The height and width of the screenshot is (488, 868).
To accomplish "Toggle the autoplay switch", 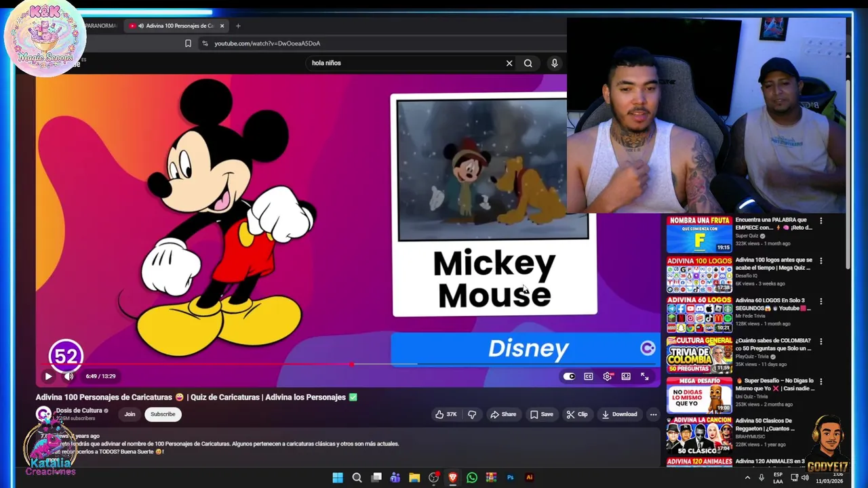I will click(569, 376).
